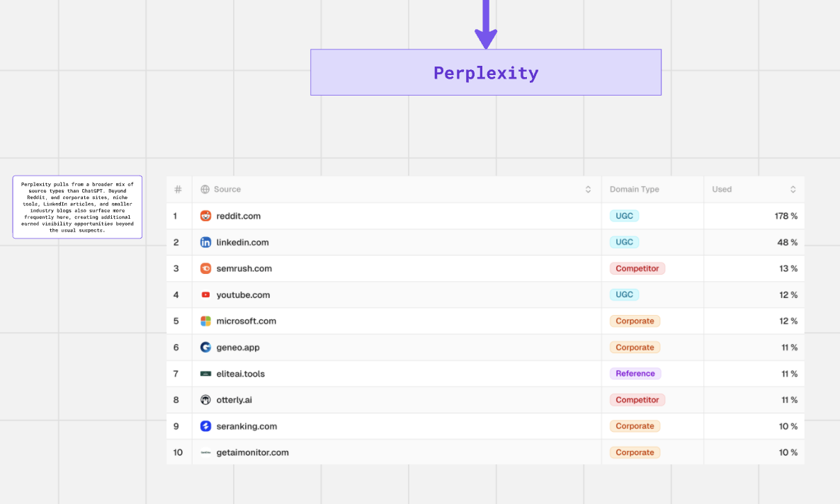Sort table using Used column arrows
Screen dimensions: 840x504
pyautogui.click(x=793, y=190)
